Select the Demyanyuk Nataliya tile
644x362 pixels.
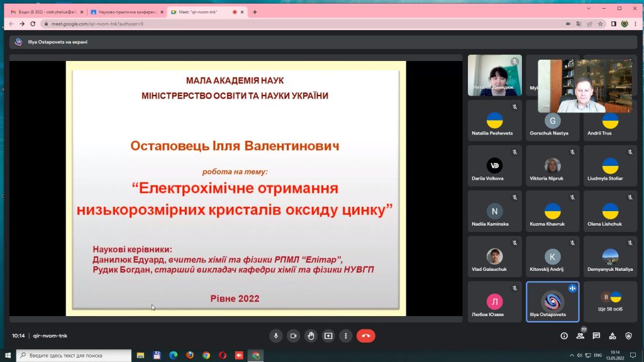tap(610, 256)
